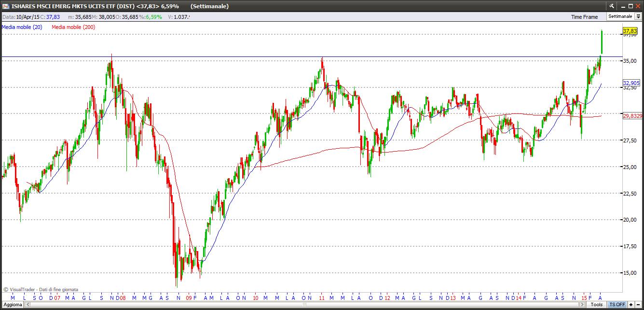Screen dimensions: 644x310
Task: Click the date value 10/Apr/15
Action: pyautogui.click(x=27, y=17)
